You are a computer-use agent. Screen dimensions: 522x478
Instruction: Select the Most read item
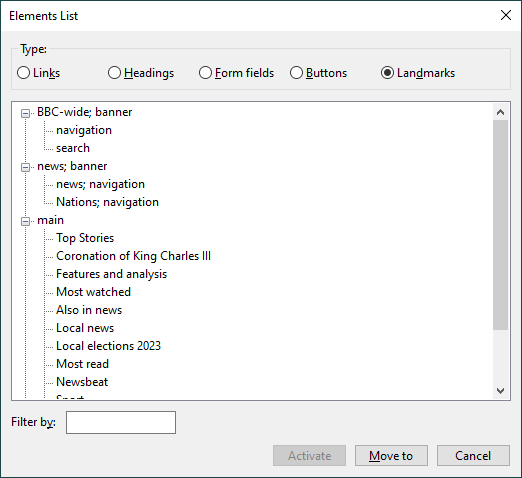82,364
